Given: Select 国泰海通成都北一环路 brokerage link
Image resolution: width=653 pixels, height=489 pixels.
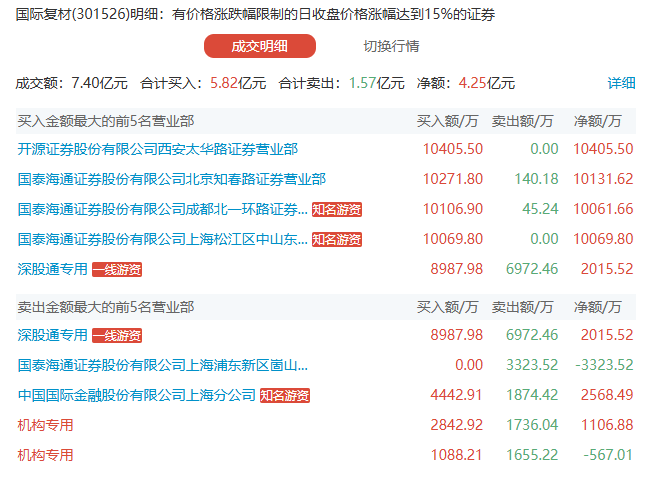Looking at the screenshot, I should click(x=163, y=209).
